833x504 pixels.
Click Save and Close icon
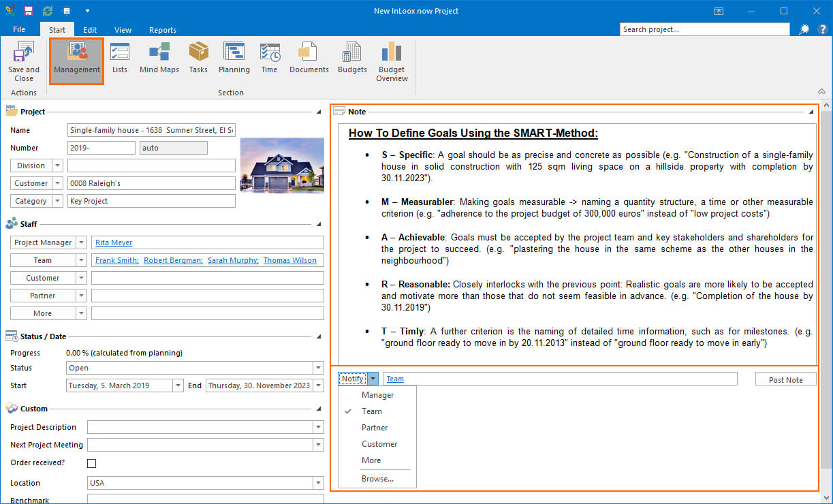tap(24, 52)
